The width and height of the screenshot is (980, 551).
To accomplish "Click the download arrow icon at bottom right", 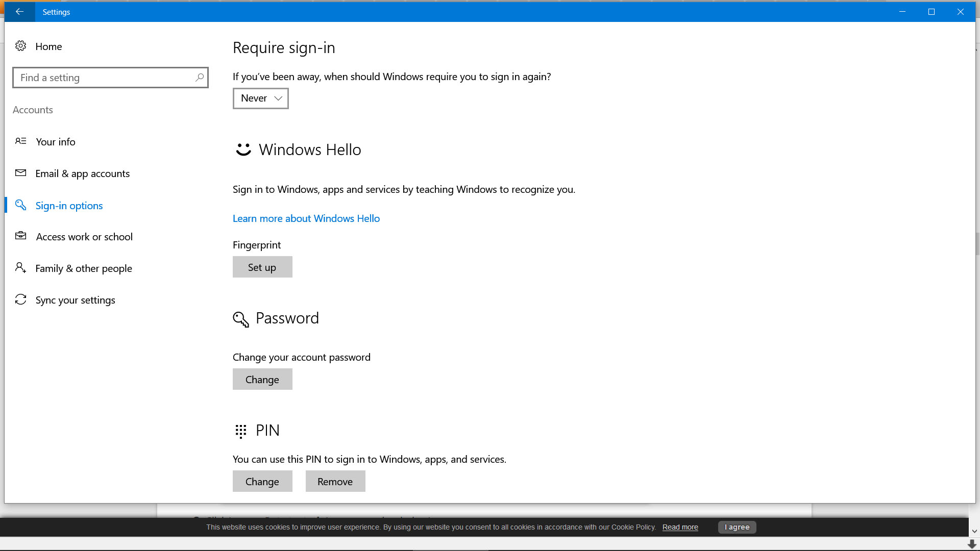I will click(972, 544).
